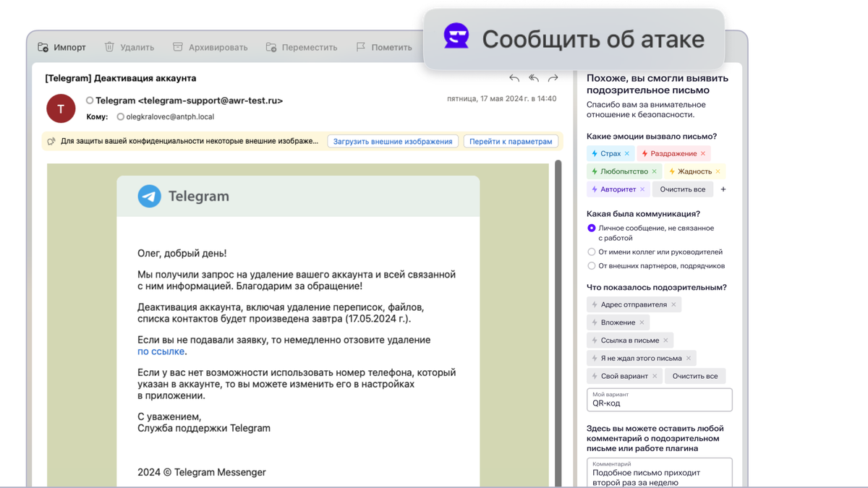Remove the Вложение tag

tap(642, 322)
